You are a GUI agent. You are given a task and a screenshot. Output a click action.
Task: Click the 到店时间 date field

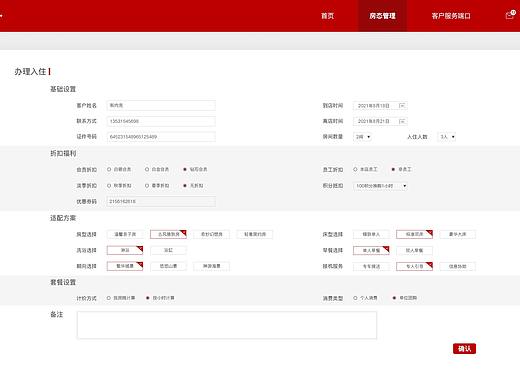380,105
